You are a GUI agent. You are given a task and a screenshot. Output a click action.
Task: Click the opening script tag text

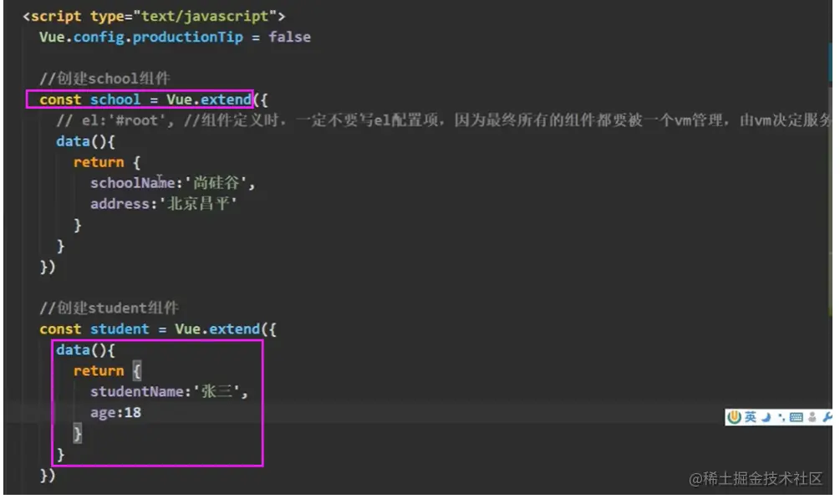point(155,16)
